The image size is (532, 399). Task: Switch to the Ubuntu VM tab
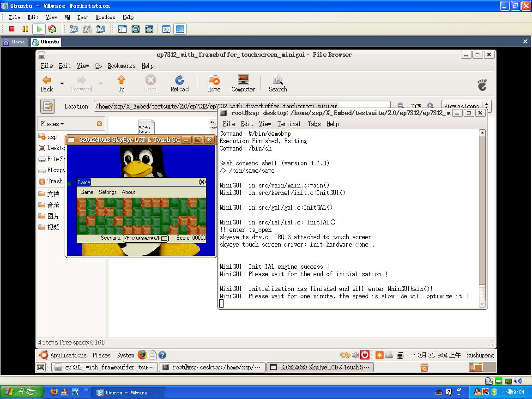tap(46, 42)
